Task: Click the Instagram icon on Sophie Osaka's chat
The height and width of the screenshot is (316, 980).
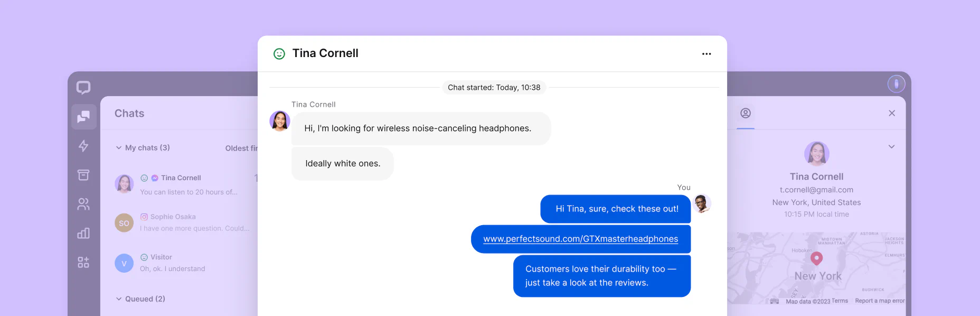Action: click(x=145, y=217)
